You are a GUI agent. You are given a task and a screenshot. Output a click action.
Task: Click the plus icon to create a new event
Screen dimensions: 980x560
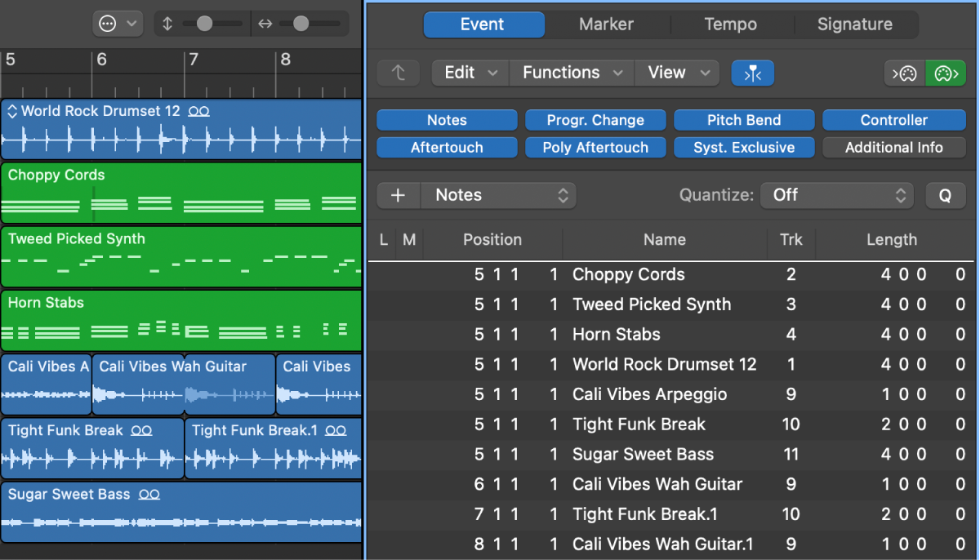(x=398, y=195)
